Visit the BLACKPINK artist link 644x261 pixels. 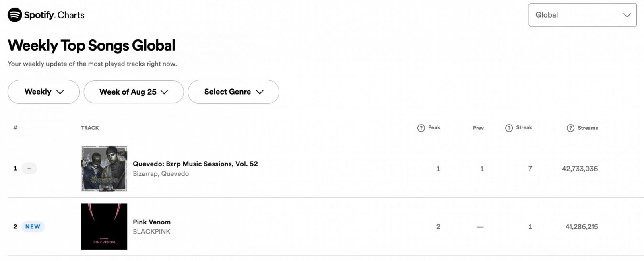click(152, 232)
